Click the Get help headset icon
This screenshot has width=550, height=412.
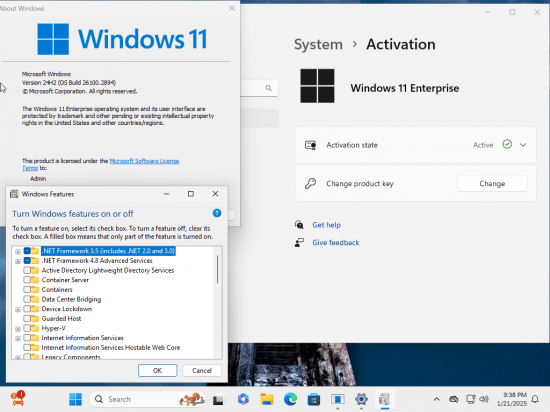click(299, 225)
